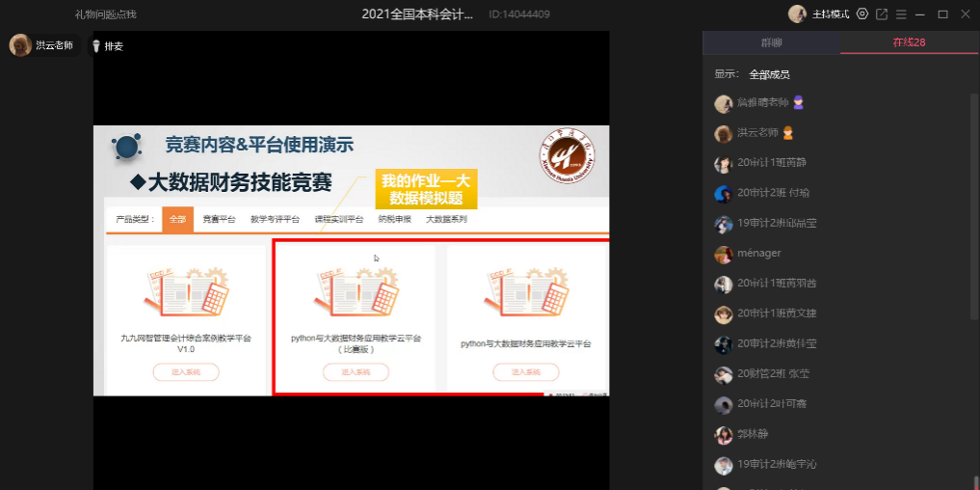Open the hamburger menu icon in title bar
Screen dimensions: 980x490
[x=901, y=14]
